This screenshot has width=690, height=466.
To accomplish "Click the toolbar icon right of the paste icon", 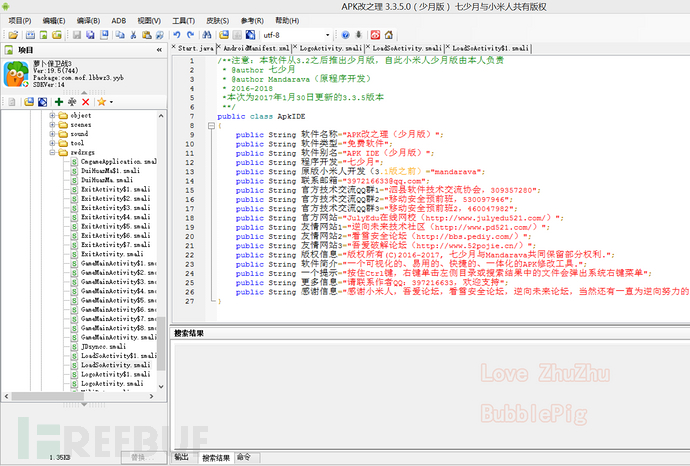I will pyautogui.click(x=160, y=35).
